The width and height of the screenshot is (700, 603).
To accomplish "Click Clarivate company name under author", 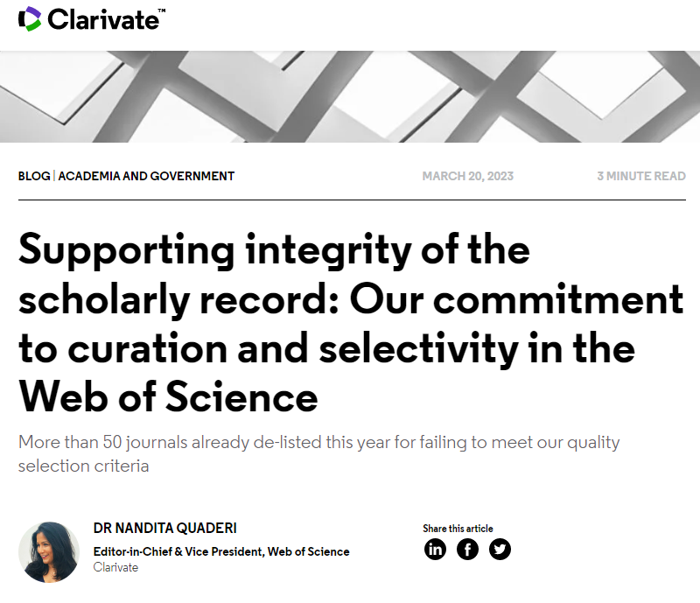I will coord(115,567).
